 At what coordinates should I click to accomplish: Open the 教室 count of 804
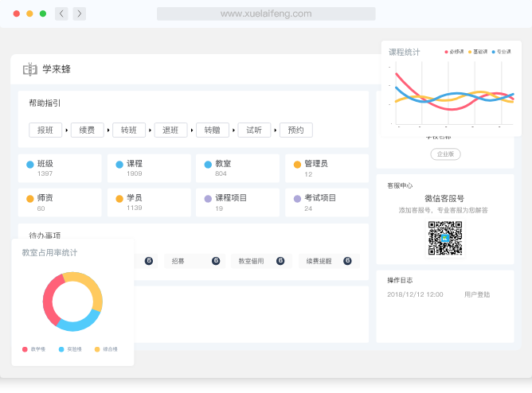(x=221, y=173)
